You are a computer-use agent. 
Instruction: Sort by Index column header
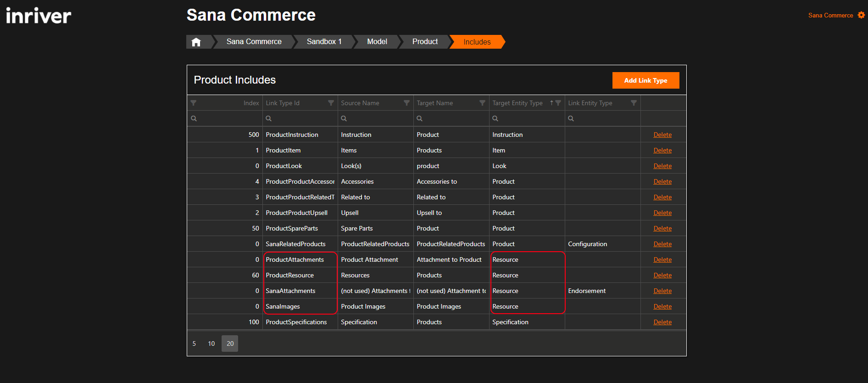coord(251,103)
